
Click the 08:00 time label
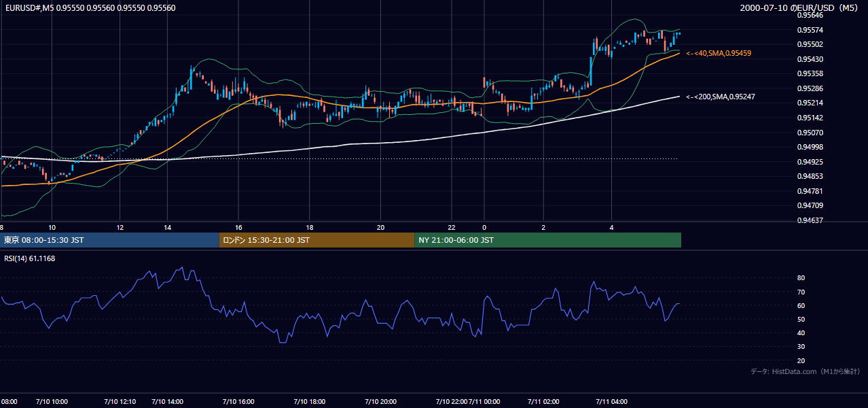point(8,401)
